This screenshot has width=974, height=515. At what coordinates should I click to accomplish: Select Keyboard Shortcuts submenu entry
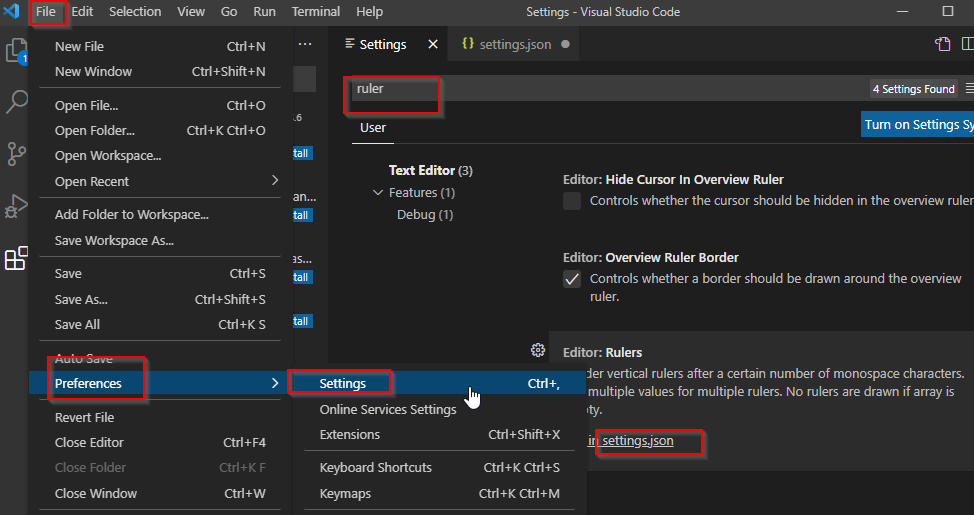click(x=439, y=467)
